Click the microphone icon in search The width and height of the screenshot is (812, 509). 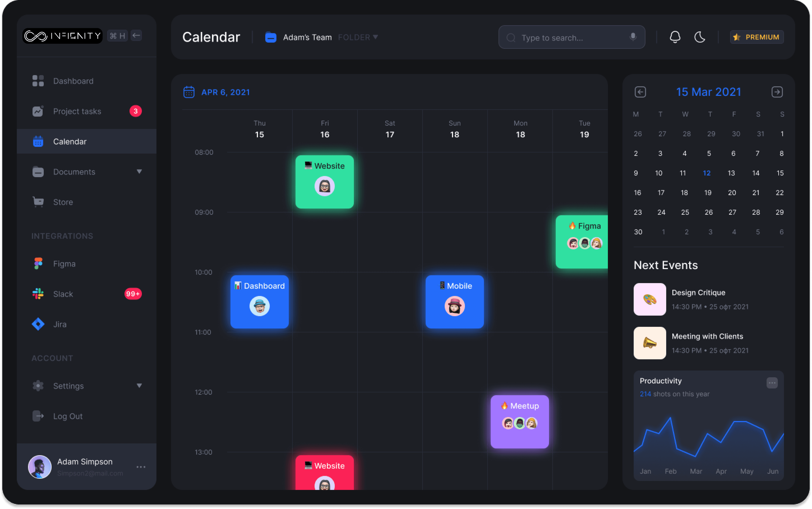633,37
